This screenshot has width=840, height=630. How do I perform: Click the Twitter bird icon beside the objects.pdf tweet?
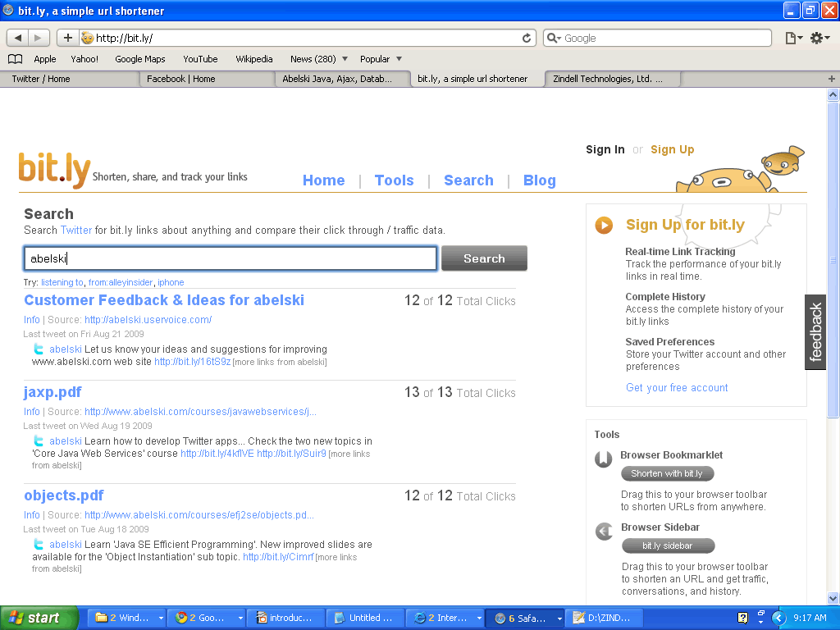pos(38,545)
